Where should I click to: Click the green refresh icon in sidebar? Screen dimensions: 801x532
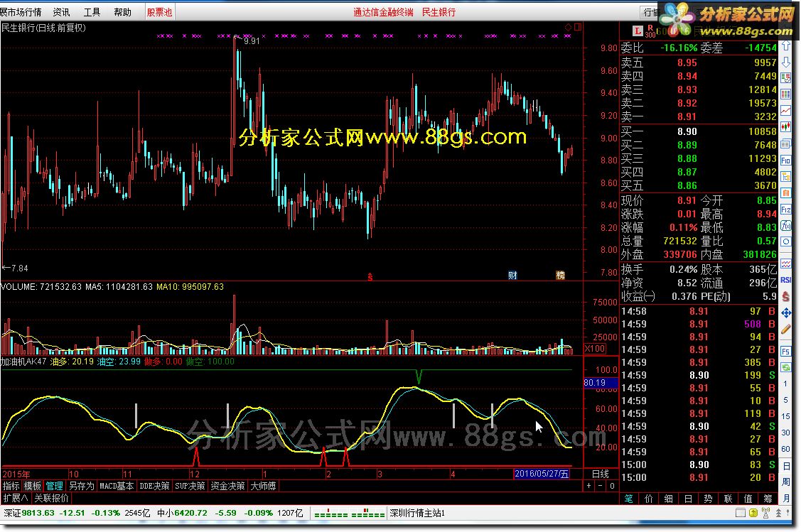pos(785,367)
